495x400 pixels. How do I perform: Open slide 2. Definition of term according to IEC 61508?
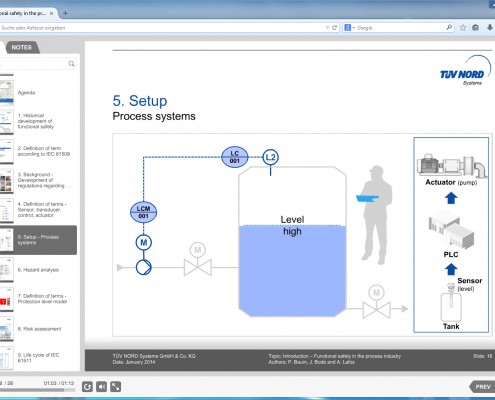pyautogui.click(x=38, y=151)
